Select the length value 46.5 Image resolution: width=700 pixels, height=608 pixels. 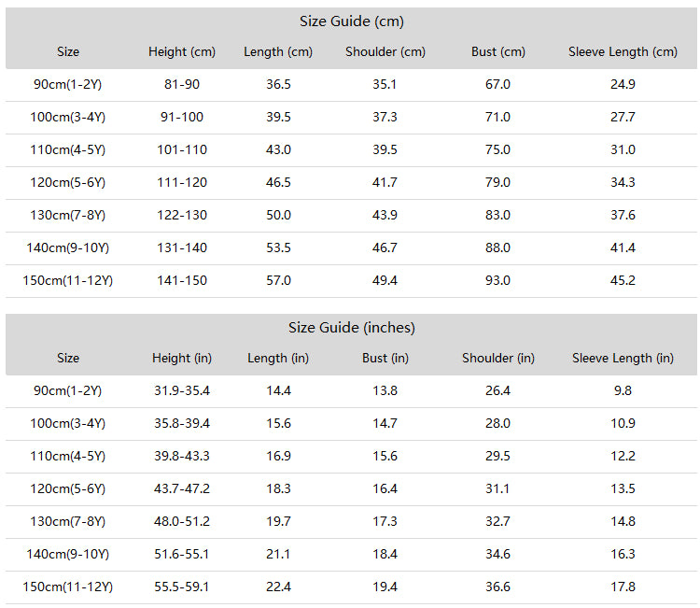pyautogui.click(x=278, y=183)
